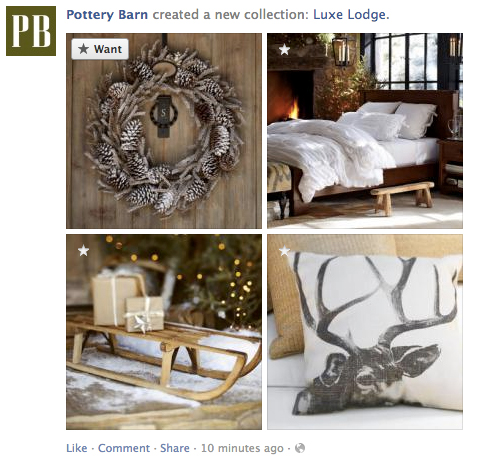Click the Pottery Barn PB logo avatar
The width and height of the screenshot is (490, 464).
pyautogui.click(x=31, y=31)
